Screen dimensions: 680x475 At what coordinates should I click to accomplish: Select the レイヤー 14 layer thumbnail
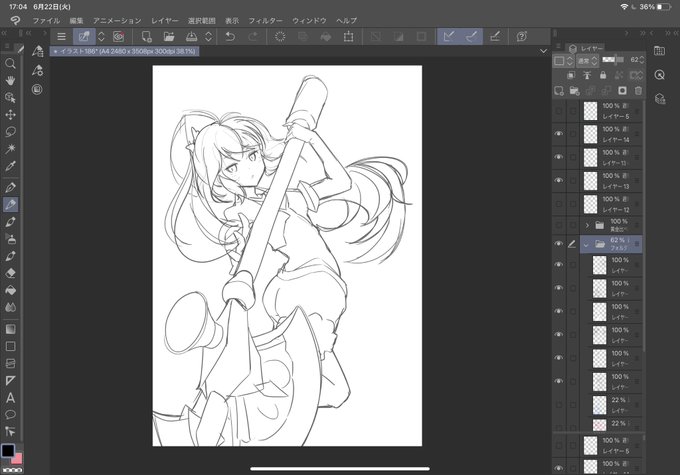tap(590, 134)
